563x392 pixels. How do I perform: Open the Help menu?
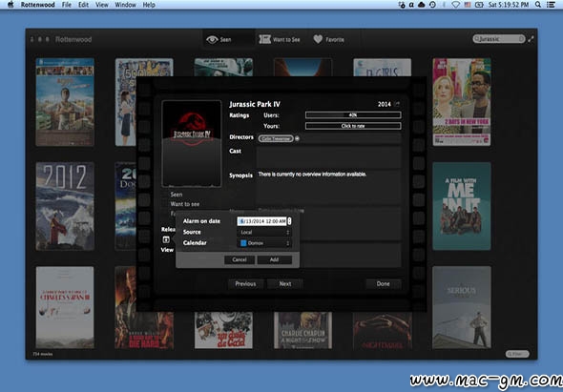click(149, 5)
